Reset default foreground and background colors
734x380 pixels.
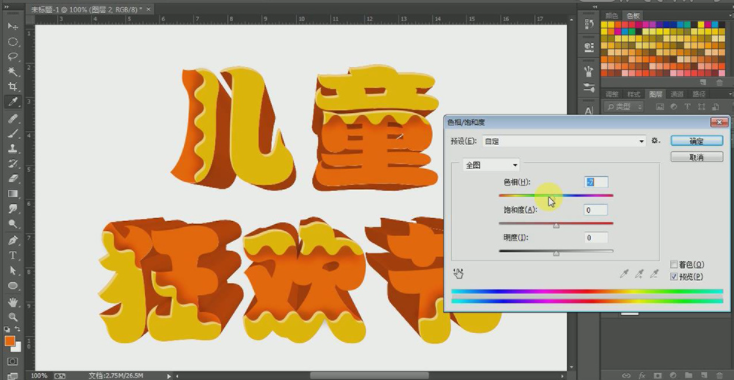(7, 330)
